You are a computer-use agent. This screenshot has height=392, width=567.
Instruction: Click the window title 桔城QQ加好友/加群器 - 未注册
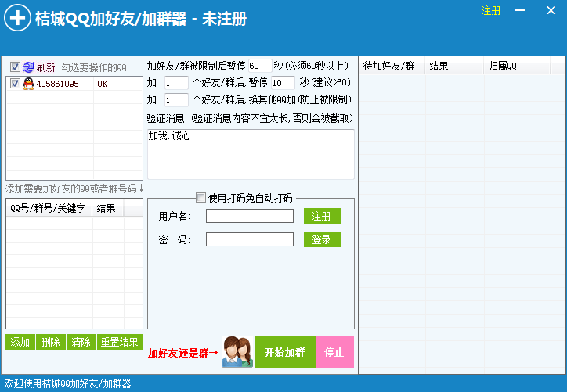(141, 19)
